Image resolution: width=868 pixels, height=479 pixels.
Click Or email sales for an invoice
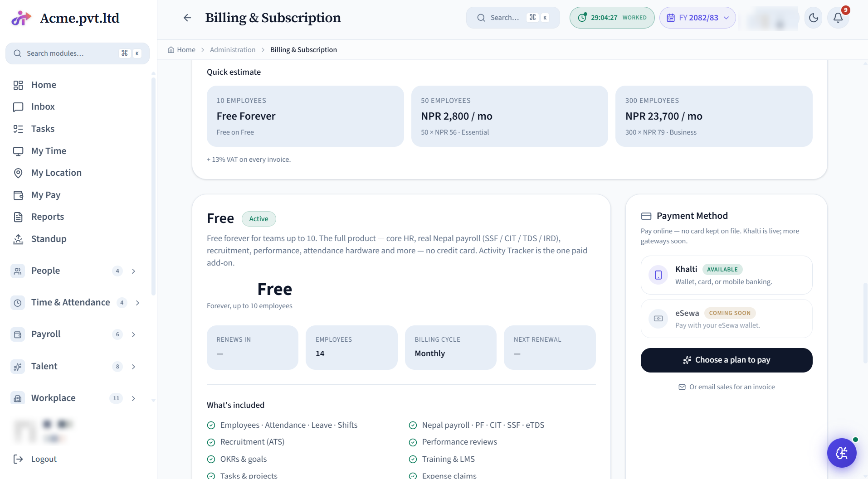click(x=727, y=387)
